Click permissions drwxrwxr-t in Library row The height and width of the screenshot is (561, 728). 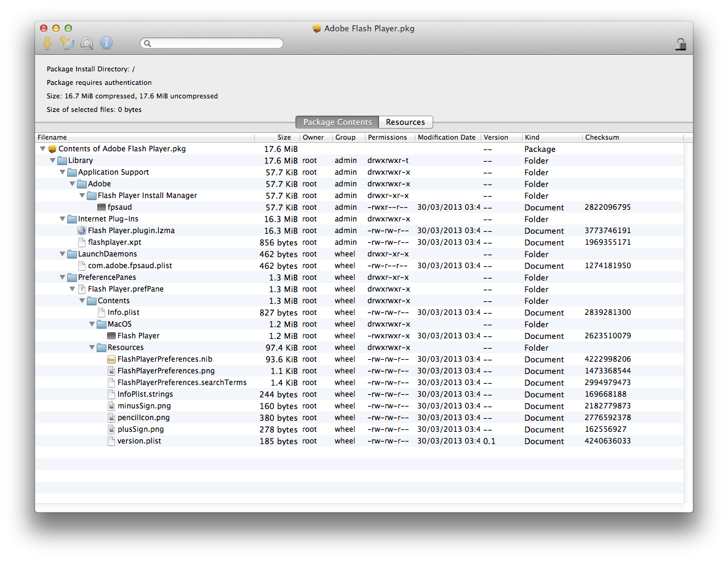pyautogui.click(x=388, y=161)
